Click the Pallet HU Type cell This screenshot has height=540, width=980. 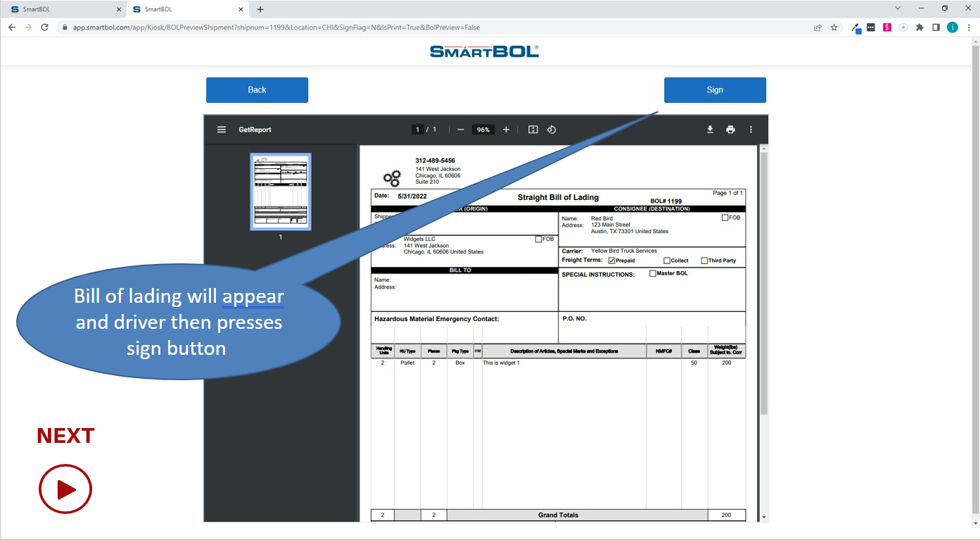(407, 363)
